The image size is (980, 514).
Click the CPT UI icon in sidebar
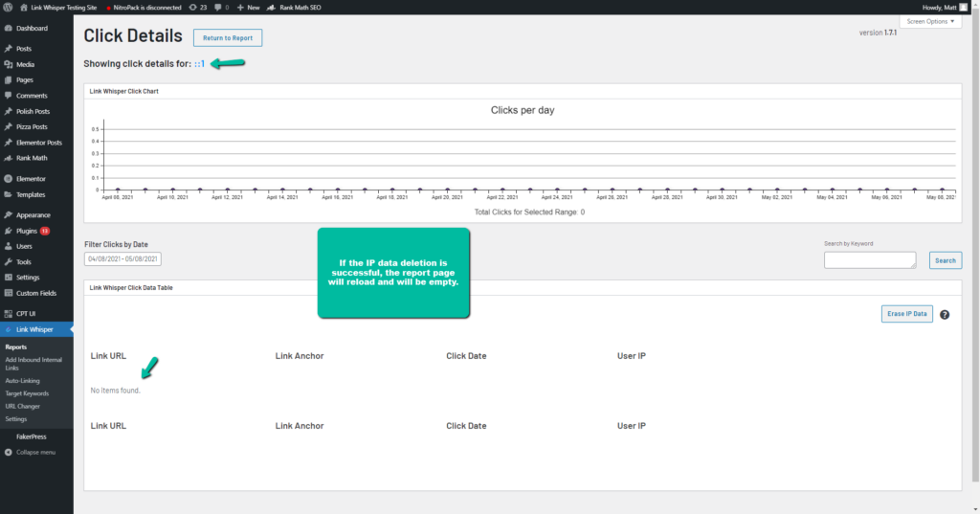8,314
